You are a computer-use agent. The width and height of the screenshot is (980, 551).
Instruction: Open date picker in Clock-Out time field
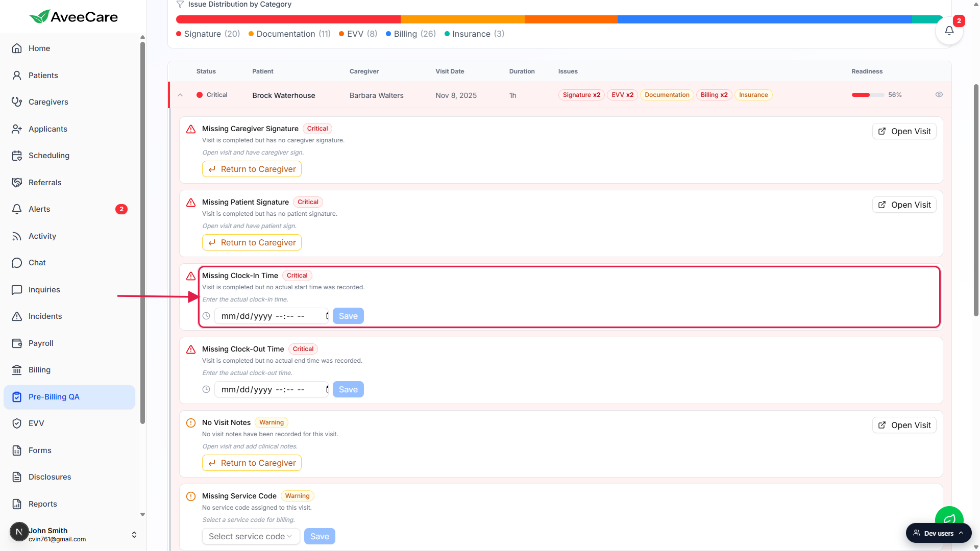click(x=327, y=389)
